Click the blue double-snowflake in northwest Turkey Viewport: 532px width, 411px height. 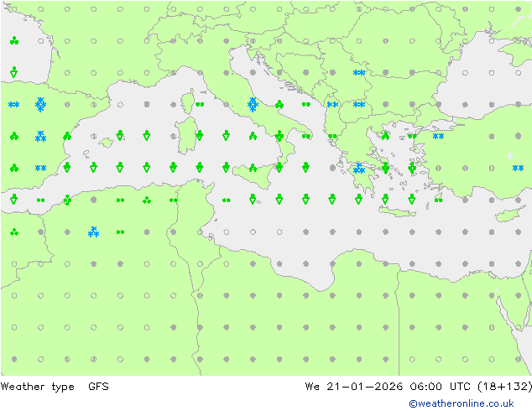[438, 137]
